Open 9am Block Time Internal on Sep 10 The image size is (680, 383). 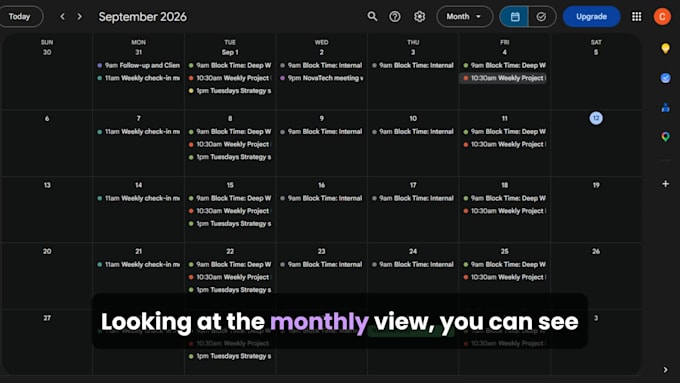pos(413,132)
